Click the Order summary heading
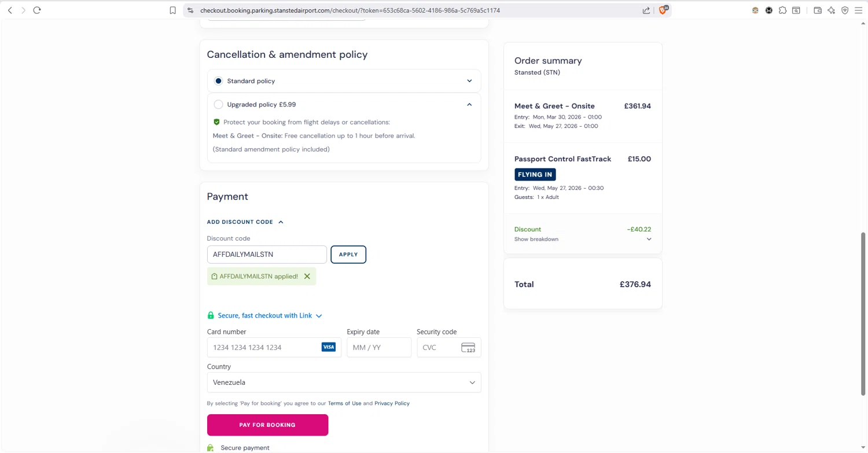The height and width of the screenshot is (453, 868). tap(548, 61)
